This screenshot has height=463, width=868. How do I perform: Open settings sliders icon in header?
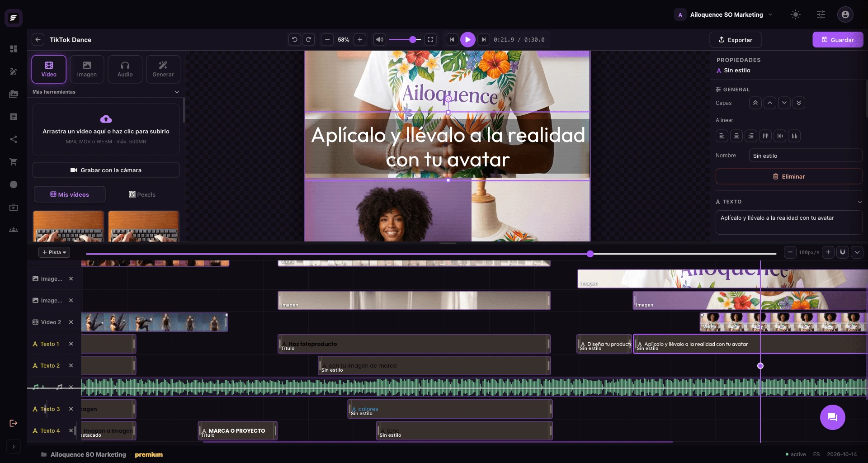pos(821,14)
